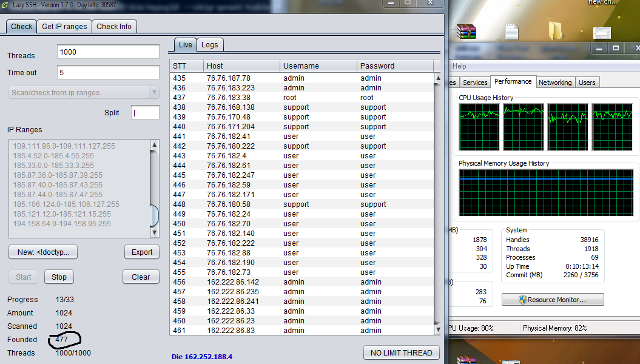Viewport: 640px width, 364px height.
Task: Select row 461 host 162.222.86.83
Action: click(301, 331)
